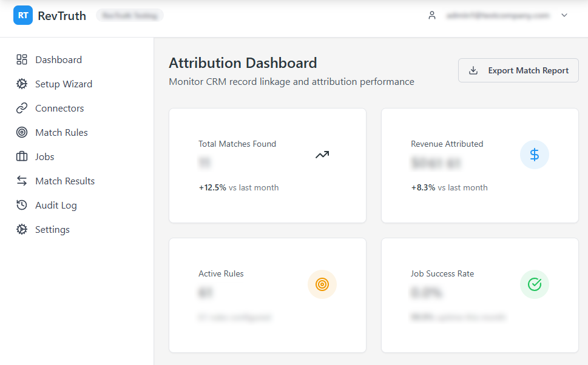Click the Dashboard grid icon in sidebar

[x=22, y=59]
